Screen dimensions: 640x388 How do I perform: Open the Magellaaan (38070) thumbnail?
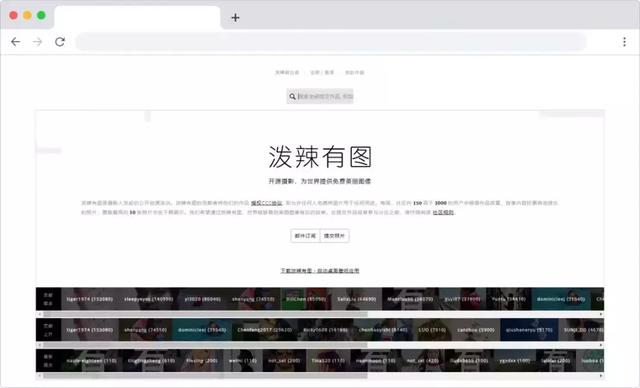pyautogui.click(x=410, y=299)
